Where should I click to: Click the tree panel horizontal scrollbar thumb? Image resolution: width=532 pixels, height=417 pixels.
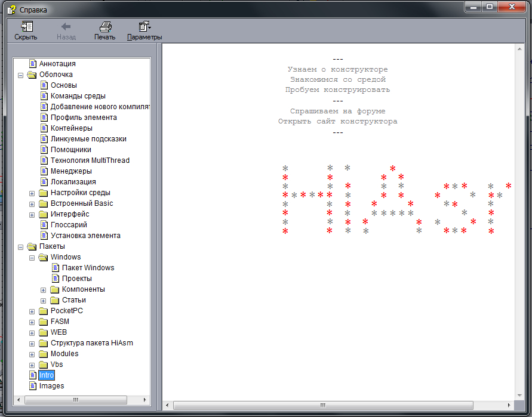76,400
